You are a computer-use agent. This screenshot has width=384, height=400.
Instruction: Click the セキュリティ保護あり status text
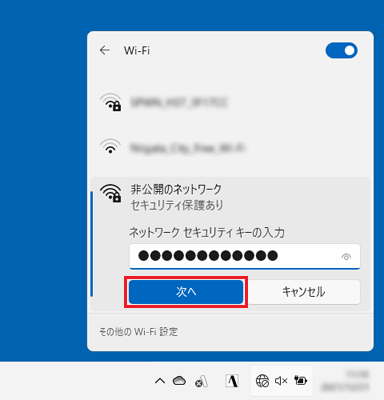177,205
